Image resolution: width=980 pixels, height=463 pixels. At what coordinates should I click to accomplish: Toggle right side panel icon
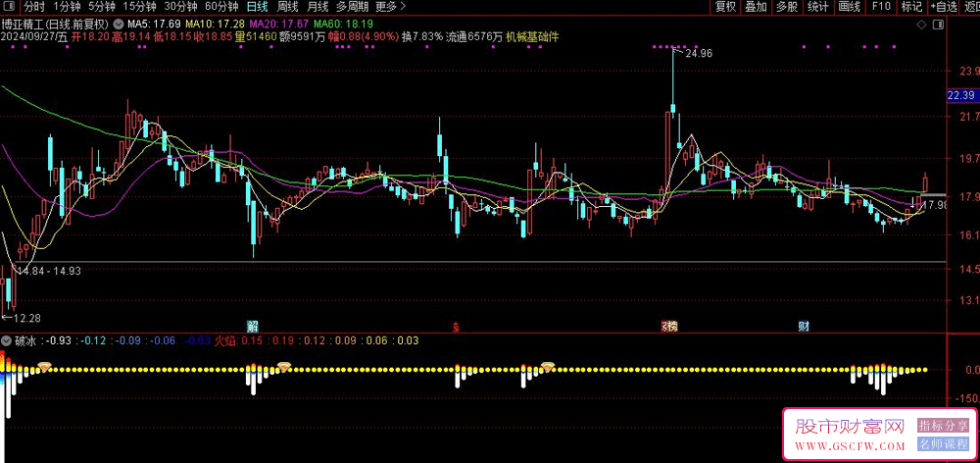tap(937, 25)
